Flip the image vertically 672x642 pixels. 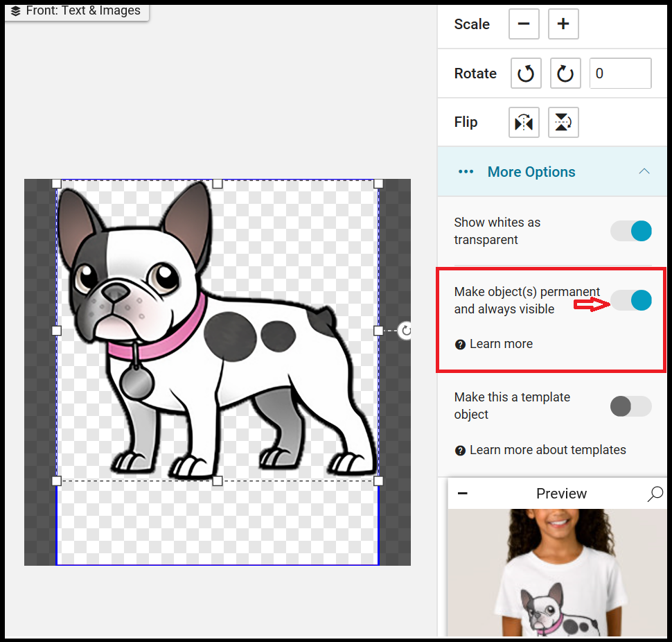563,123
